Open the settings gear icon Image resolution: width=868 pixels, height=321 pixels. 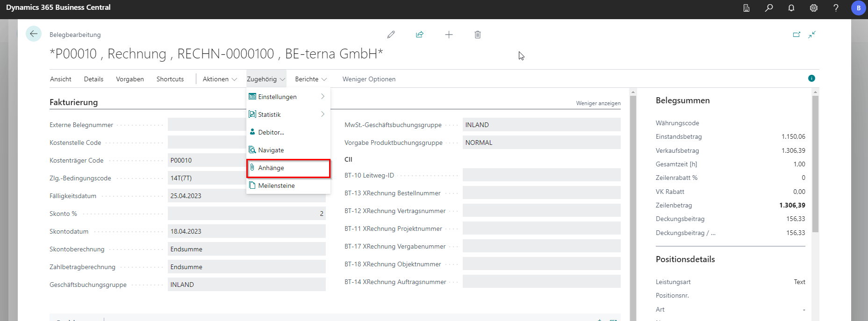[814, 8]
